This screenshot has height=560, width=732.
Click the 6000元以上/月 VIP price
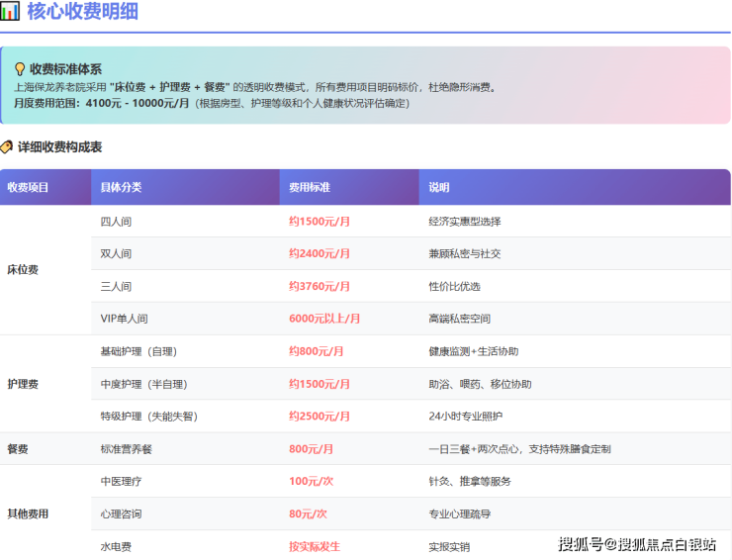pyautogui.click(x=324, y=319)
